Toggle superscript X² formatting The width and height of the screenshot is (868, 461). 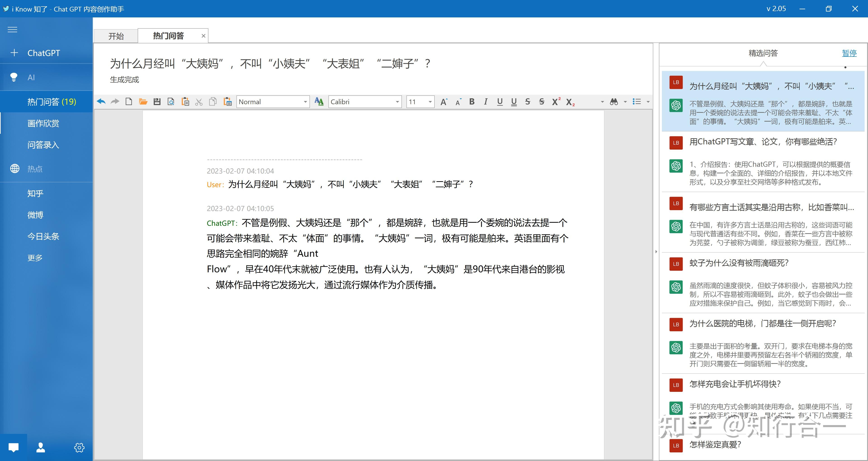(x=556, y=101)
